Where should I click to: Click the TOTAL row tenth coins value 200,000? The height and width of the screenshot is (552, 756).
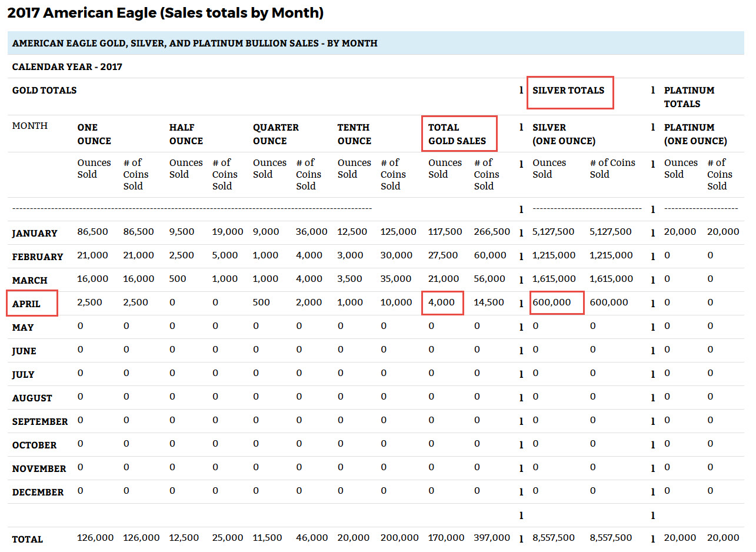(x=400, y=538)
